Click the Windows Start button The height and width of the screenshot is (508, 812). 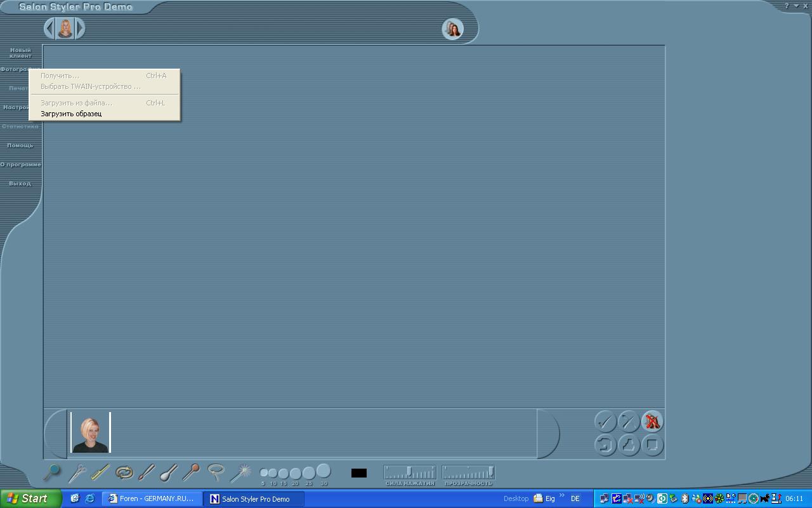(30, 498)
